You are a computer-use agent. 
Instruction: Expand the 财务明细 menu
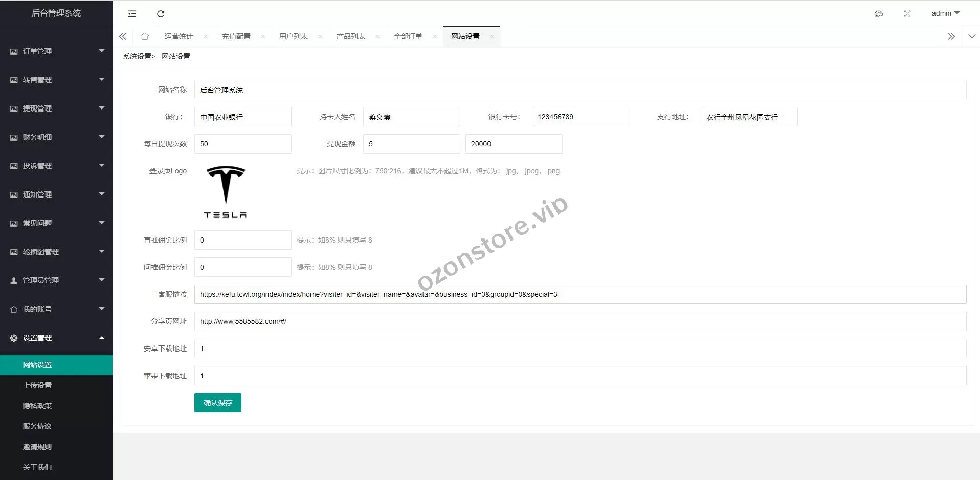click(56, 137)
